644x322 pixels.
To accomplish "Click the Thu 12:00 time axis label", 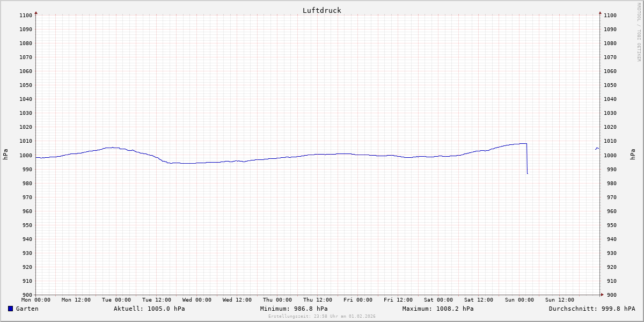I will pyautogui.click(x=318, y=300).
